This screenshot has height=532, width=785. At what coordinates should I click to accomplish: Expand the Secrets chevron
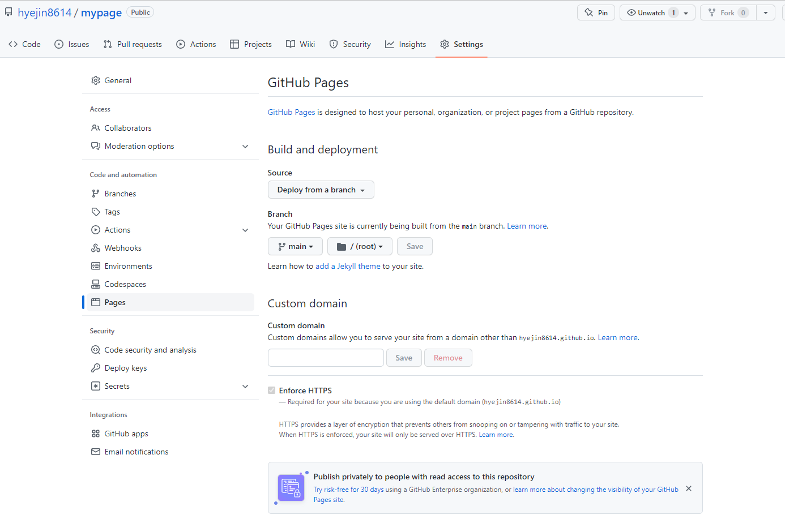coord(245,386)
